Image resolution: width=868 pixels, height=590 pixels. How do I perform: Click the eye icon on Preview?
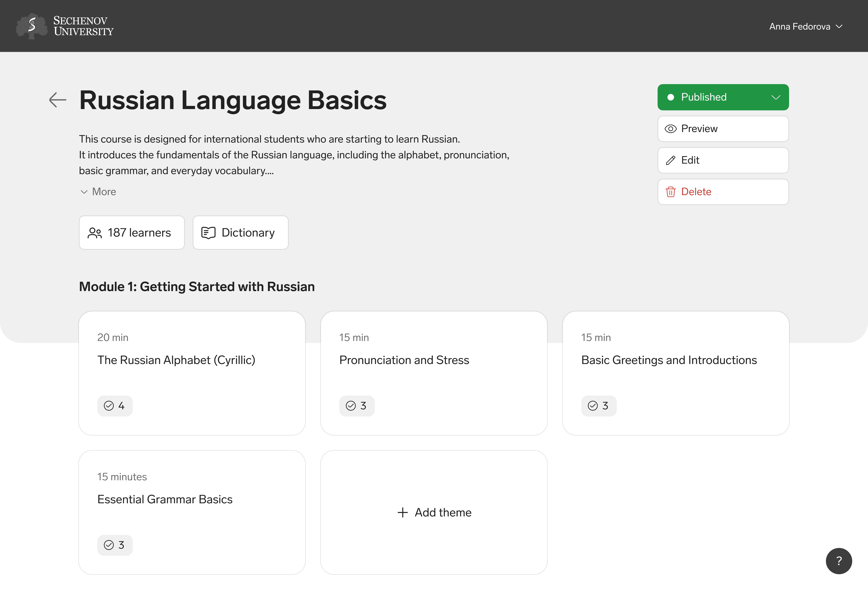(670, 129)
